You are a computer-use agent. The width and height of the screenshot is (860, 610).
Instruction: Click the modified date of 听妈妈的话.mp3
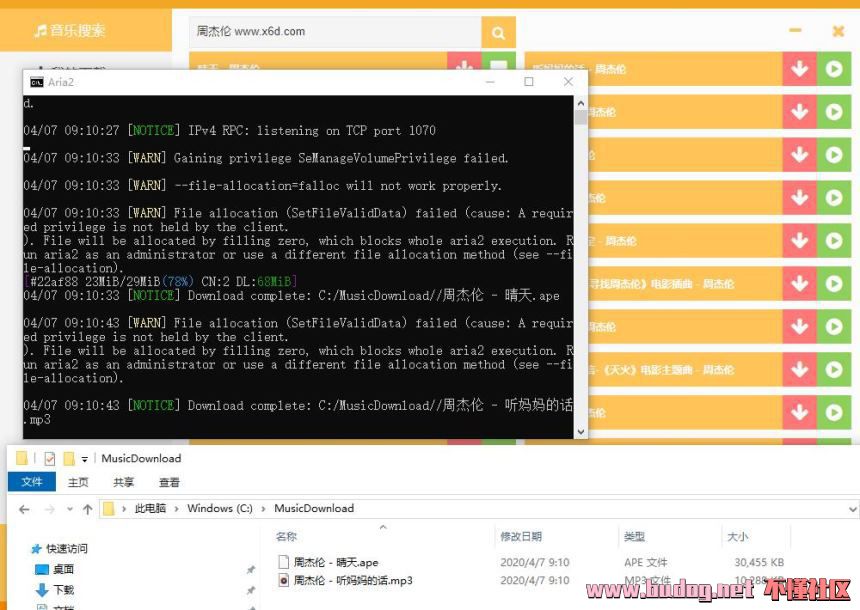535,580
